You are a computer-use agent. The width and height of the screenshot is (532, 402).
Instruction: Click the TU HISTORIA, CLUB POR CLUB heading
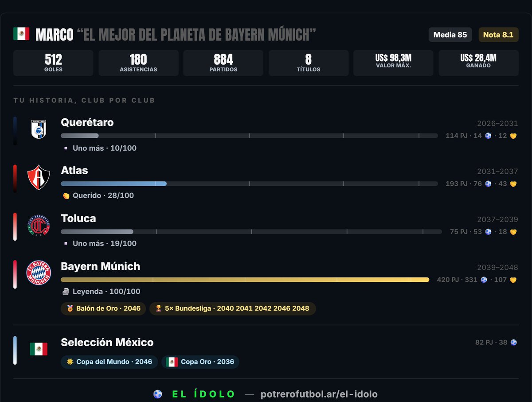click(x=84, y=100)
